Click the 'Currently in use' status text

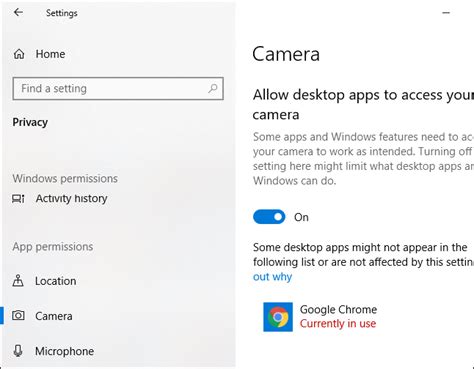tap(338, 323)
